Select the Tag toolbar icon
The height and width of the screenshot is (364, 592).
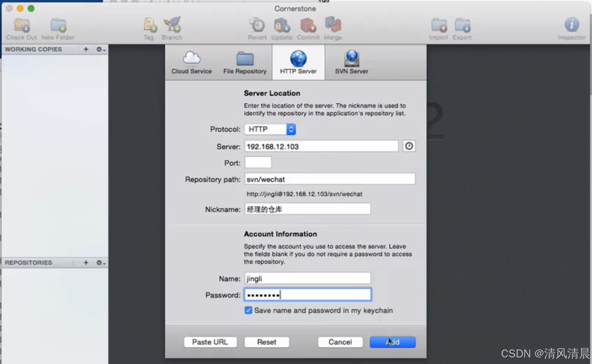149,25
